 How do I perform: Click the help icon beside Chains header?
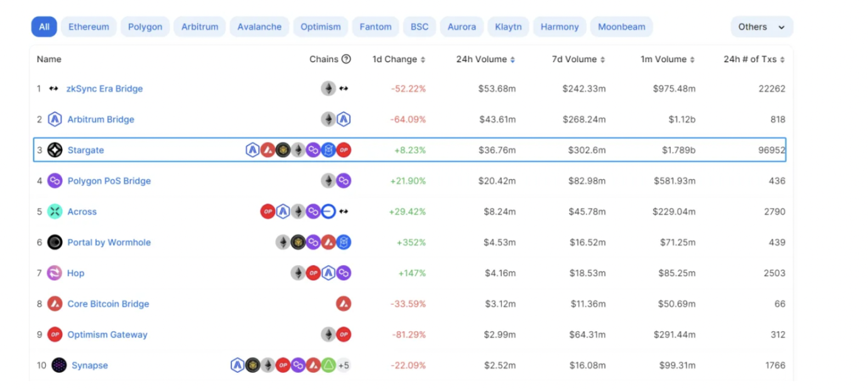[x=346, y=59]
